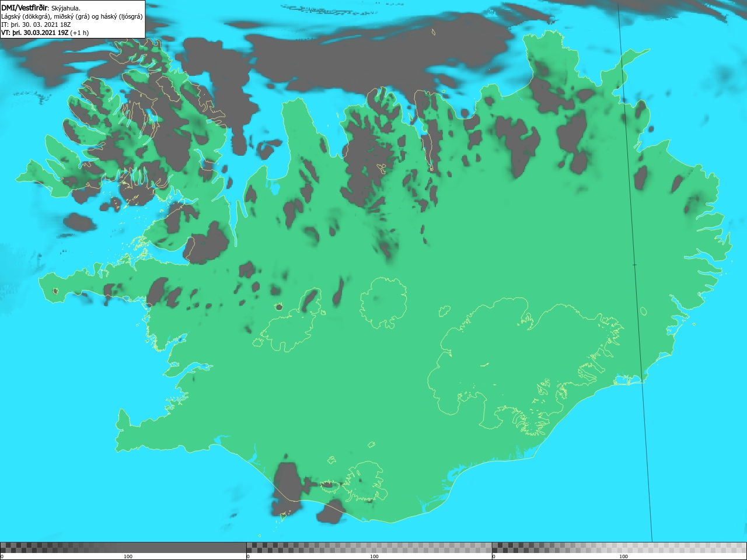This screenshot has width=747, height=560.
Task: Select the "IT: þri. 30. 03. 2021 18Z" line
Action: pyautogui.click(x=36, y=24)
